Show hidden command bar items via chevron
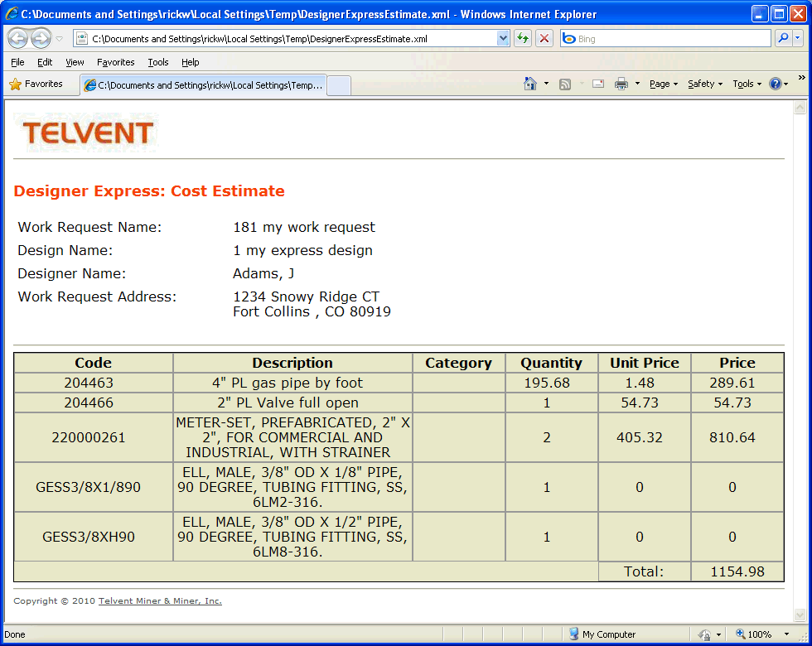This screenshot has height=646, width=812. 802,78
